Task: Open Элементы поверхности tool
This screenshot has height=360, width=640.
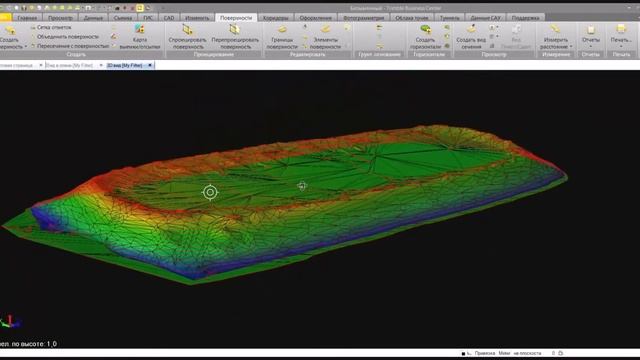Action: 325,37
